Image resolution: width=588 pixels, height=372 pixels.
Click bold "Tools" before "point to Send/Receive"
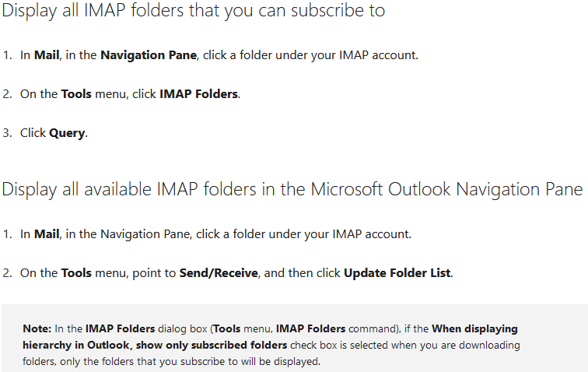point(76,273)
